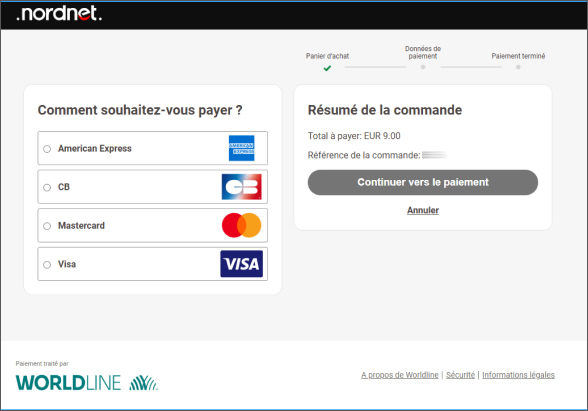Click Comment souhaitez-vous payer heading
Viewport: 588px width, 411px height.
(x=140, y=110)
